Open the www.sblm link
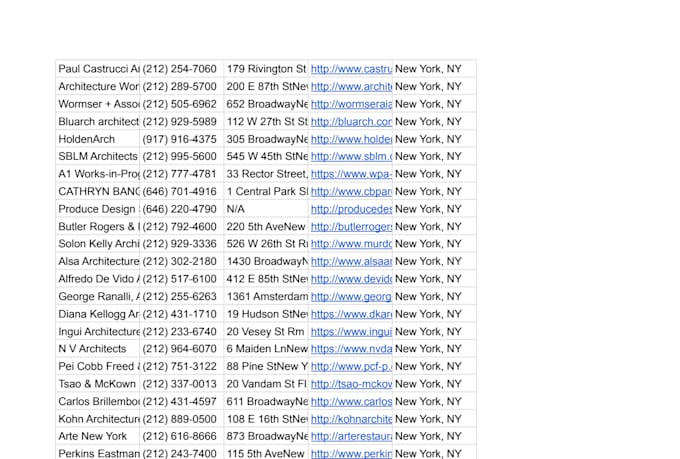Image resolution: width=680 pixels, height=459 pixels. [351, 156]
